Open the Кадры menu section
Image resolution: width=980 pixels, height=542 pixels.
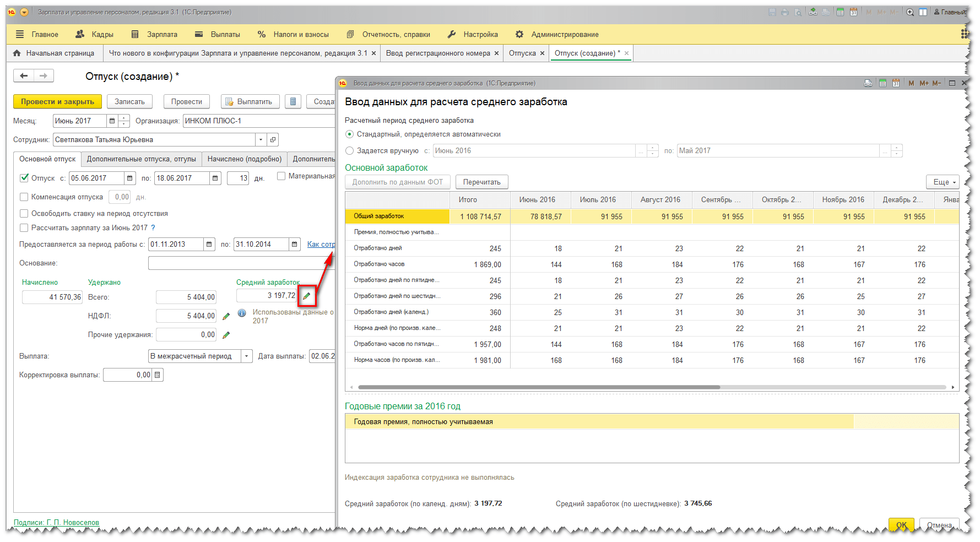95,34
